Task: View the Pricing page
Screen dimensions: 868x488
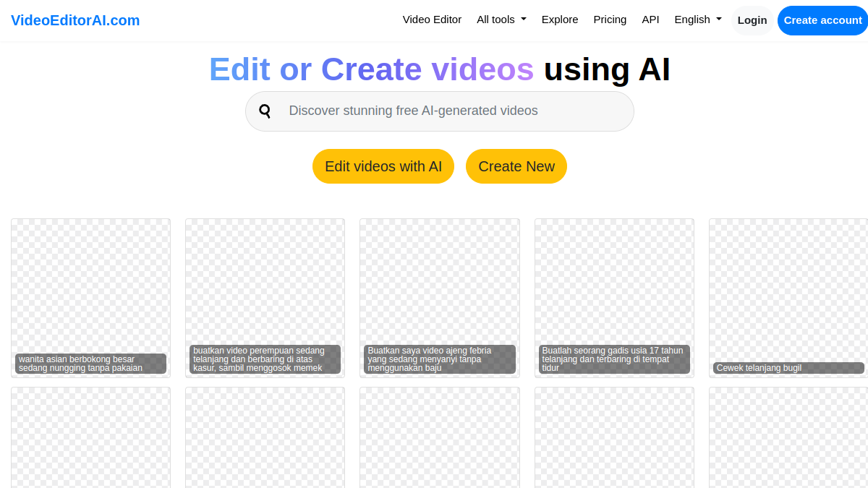Action: click(x=610, y=20)
